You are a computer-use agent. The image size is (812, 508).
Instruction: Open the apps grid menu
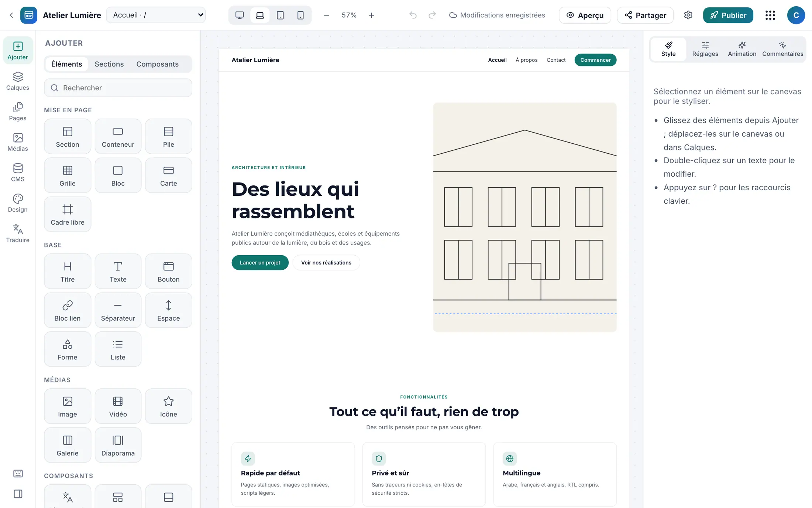point(770,15)
